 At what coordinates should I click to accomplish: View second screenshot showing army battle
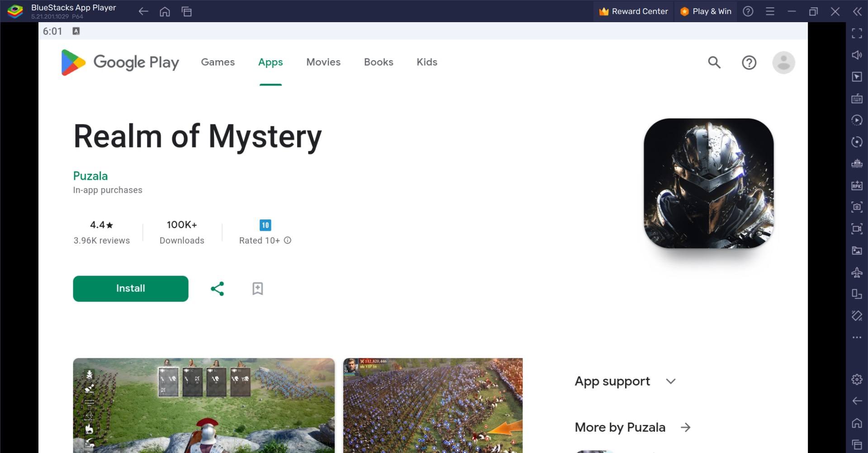point(433,405)
